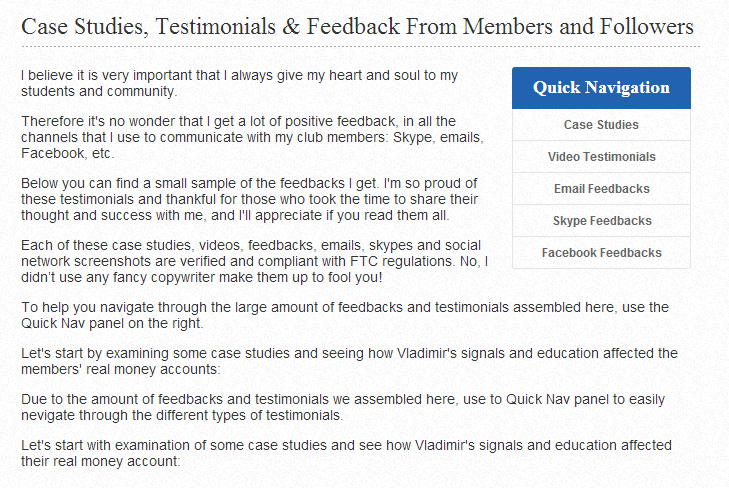Select Skype Feedbacks in Quick Navigation

tap(601, 221)
